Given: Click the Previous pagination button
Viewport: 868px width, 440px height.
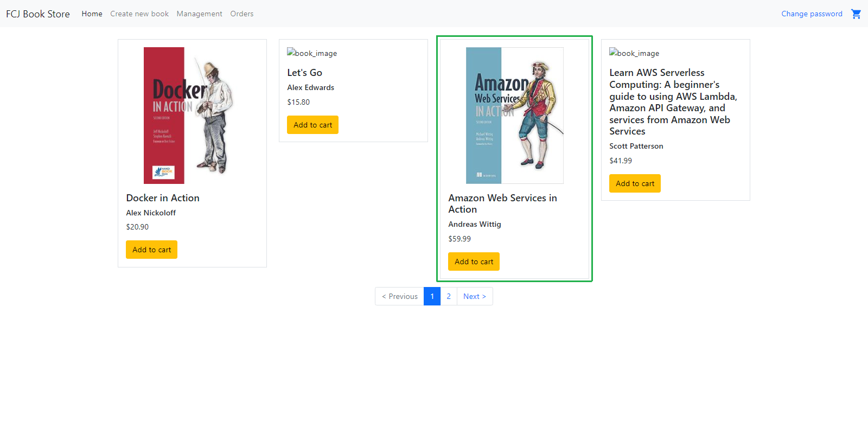Looking at the screenshot, I should pyautogui.click(x=399, y=296).
